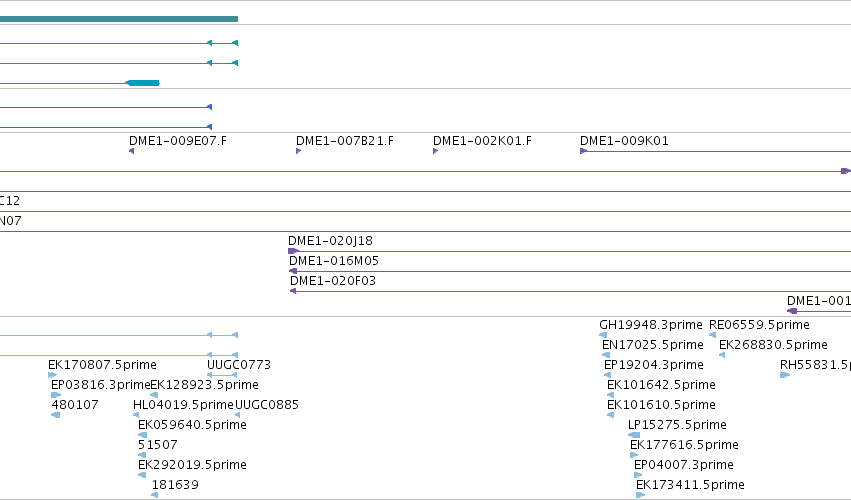
Task: Select the EK170807.5prime EST glyph
Action: (52, 375)
